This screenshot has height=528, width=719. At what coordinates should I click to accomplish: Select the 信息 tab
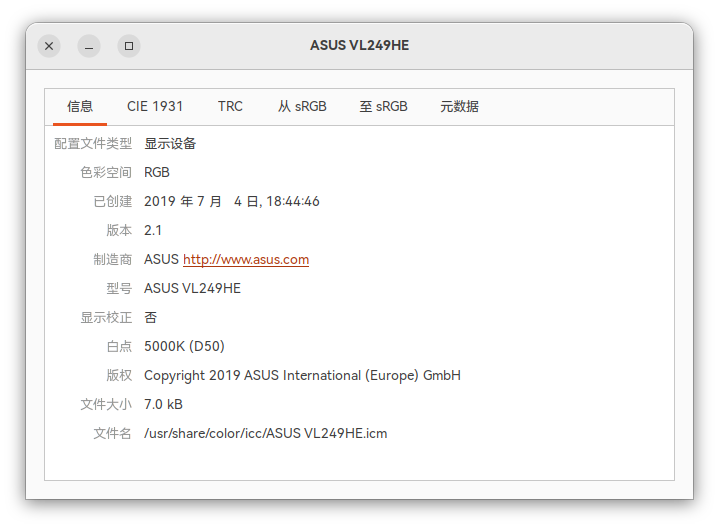tap(80, 106)
